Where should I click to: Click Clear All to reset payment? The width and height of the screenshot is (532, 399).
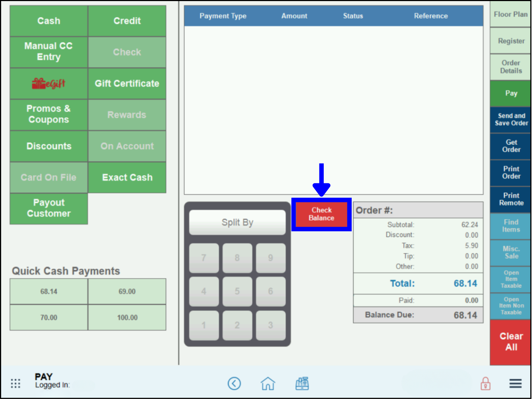[510, 341]
